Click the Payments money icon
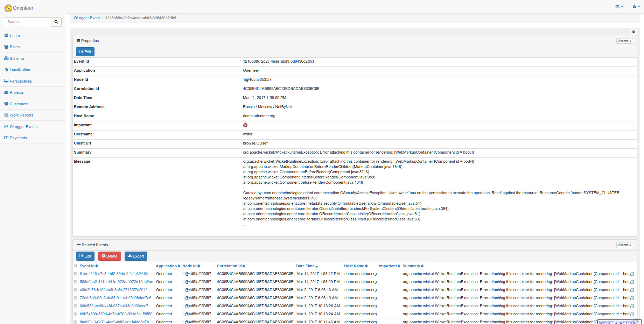 6,138
